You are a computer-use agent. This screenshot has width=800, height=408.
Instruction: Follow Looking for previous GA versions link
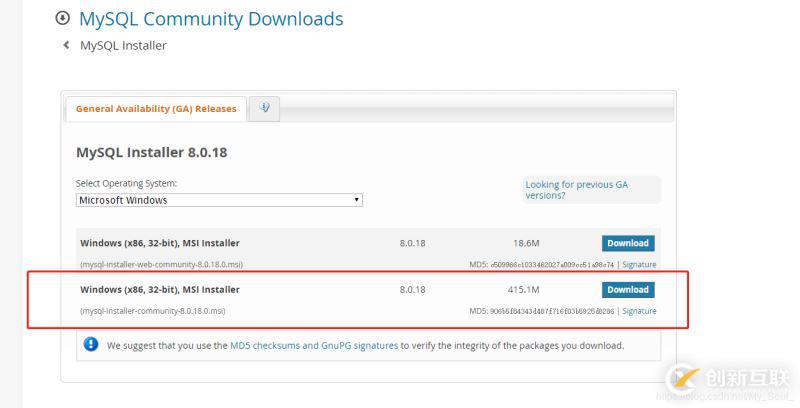pyautogui.click(x=577, y=190)
